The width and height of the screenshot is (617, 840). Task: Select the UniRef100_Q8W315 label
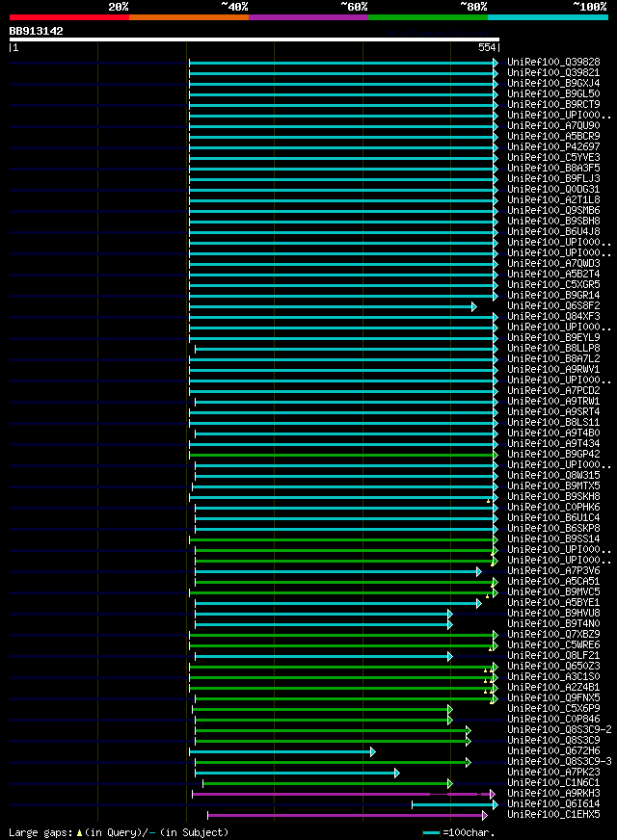[x=553, y=476]
